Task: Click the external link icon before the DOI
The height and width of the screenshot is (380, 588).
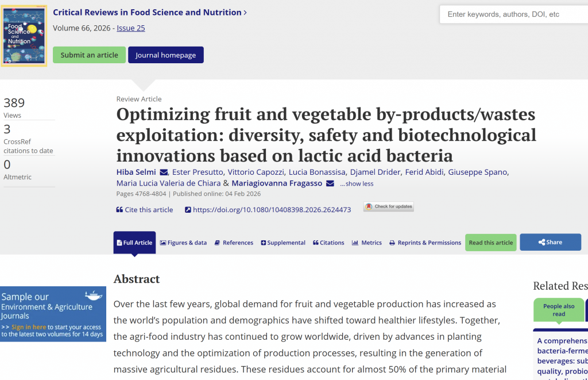Action: tap(188, 210)
